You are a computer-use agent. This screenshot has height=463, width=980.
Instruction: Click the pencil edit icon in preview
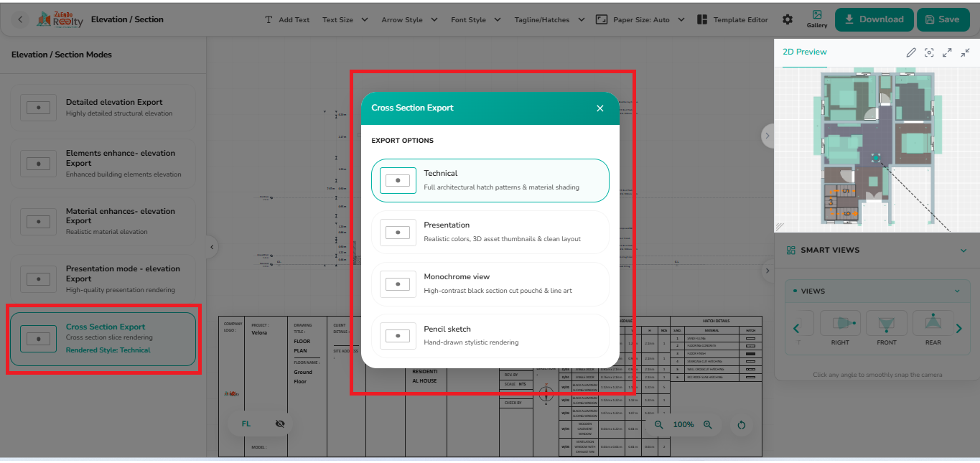pos(911,52)
